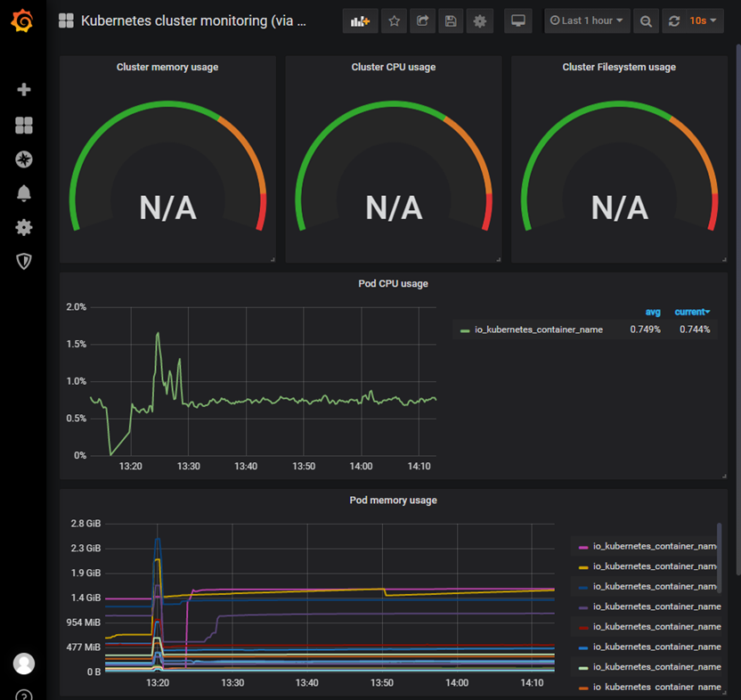Zoom out the time range

point(646,20)
